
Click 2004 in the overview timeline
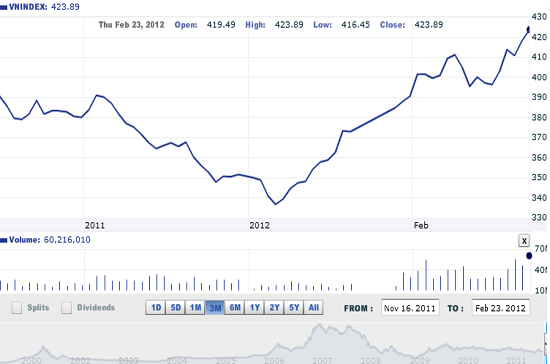click(177, 360)
